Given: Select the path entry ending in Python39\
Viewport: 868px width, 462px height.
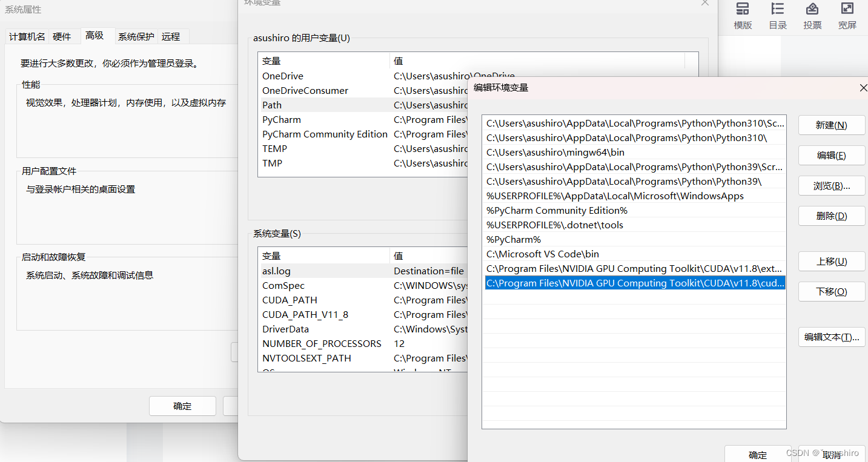Looking at the screenshot, I should tap(634, 182).
